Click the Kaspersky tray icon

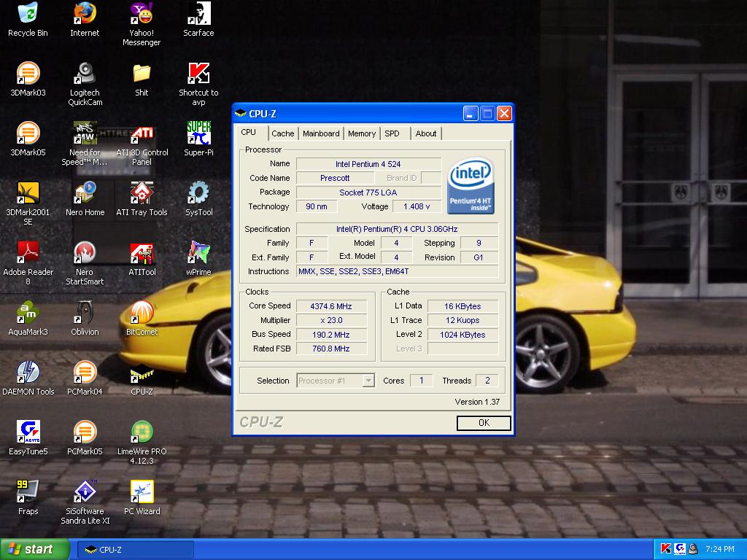665,549
